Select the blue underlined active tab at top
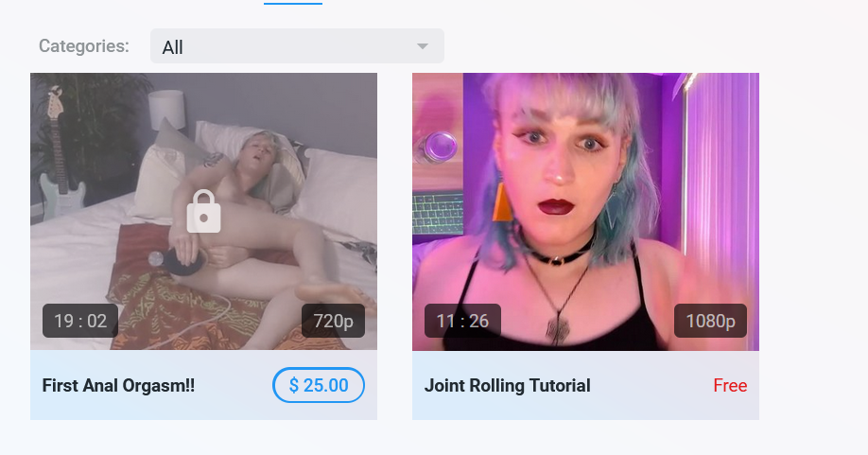 point(293,3)
